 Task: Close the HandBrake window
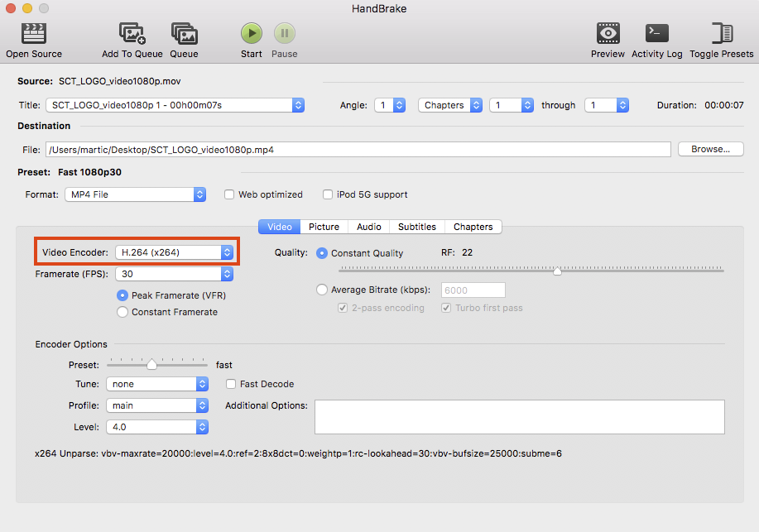pyautogui.click(x=11, y=8)
